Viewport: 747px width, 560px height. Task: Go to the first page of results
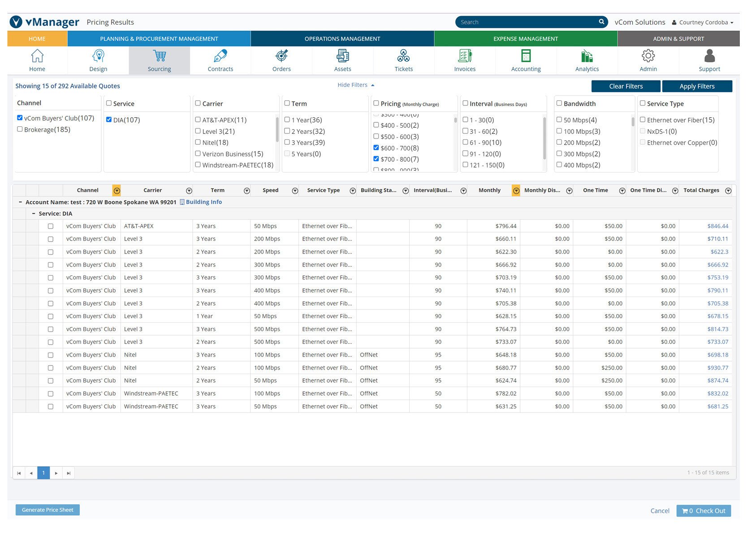click(x=19, y=473)
